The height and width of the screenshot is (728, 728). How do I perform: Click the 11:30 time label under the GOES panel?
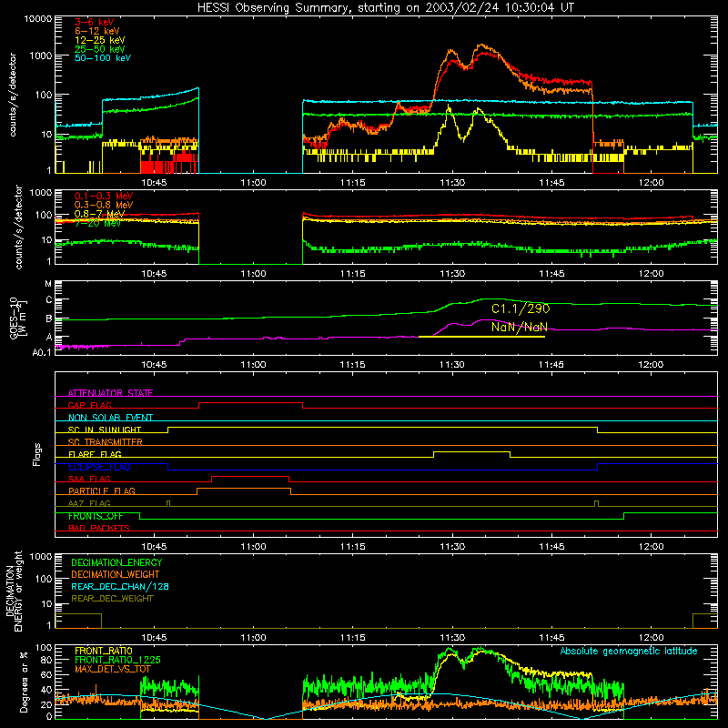point(451,365)
